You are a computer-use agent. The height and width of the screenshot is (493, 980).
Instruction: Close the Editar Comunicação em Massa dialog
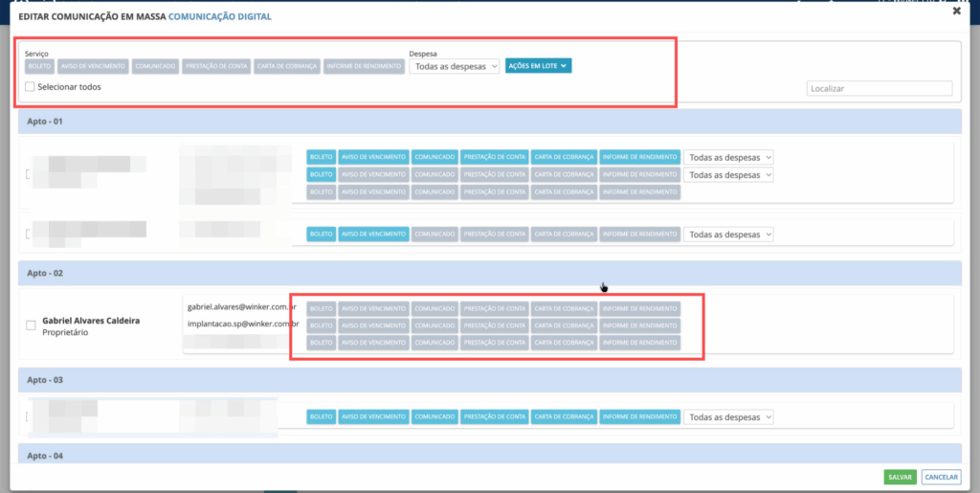(x=956, y=11)
